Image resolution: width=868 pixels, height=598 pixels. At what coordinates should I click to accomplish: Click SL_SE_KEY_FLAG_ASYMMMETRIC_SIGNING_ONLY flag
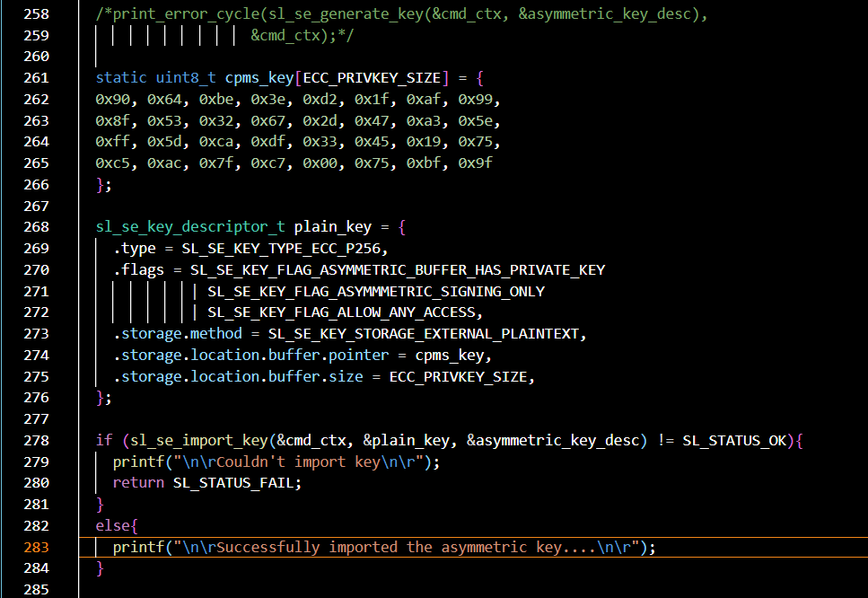click(376, 292)
